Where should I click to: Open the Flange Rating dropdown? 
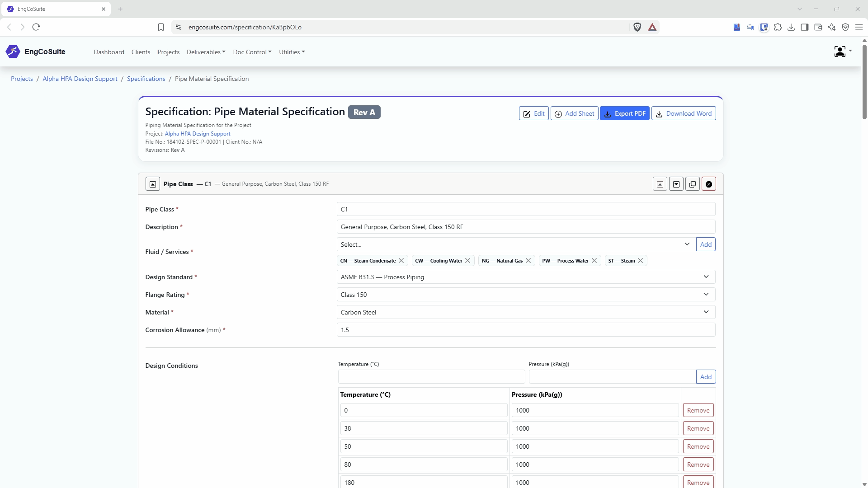coord(526,295)
